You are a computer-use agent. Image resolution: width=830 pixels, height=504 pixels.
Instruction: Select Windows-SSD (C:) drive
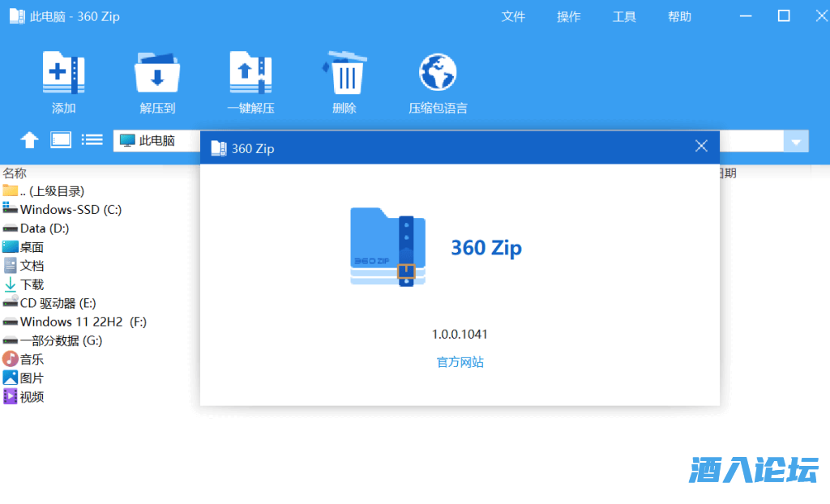70,210
